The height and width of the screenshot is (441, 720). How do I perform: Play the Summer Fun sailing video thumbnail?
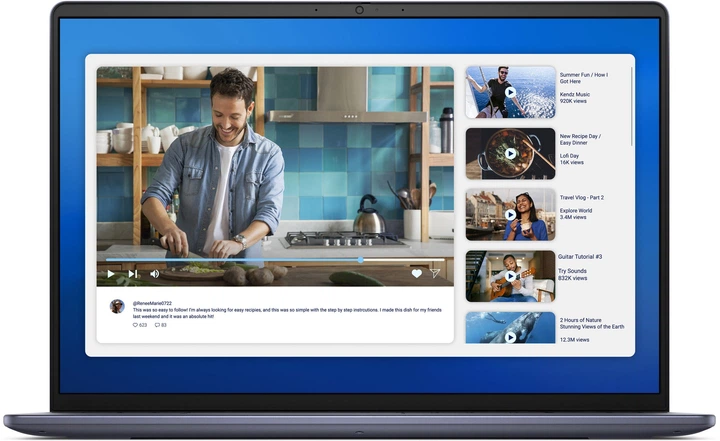510,92
